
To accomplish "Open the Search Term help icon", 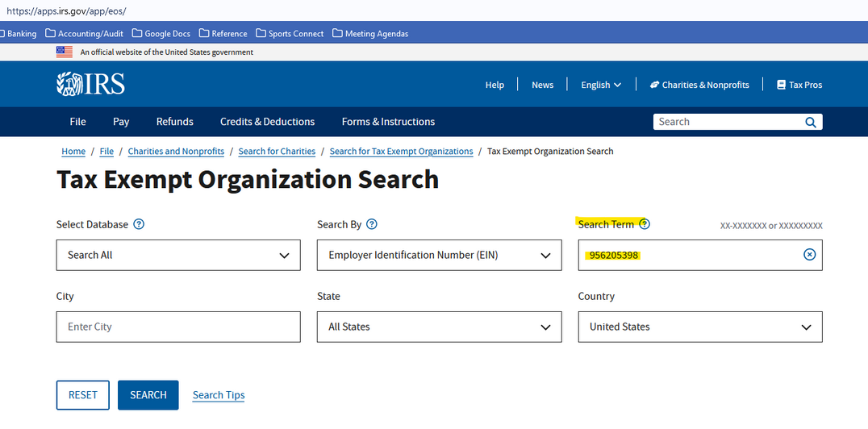I will [x=645, y=225].
